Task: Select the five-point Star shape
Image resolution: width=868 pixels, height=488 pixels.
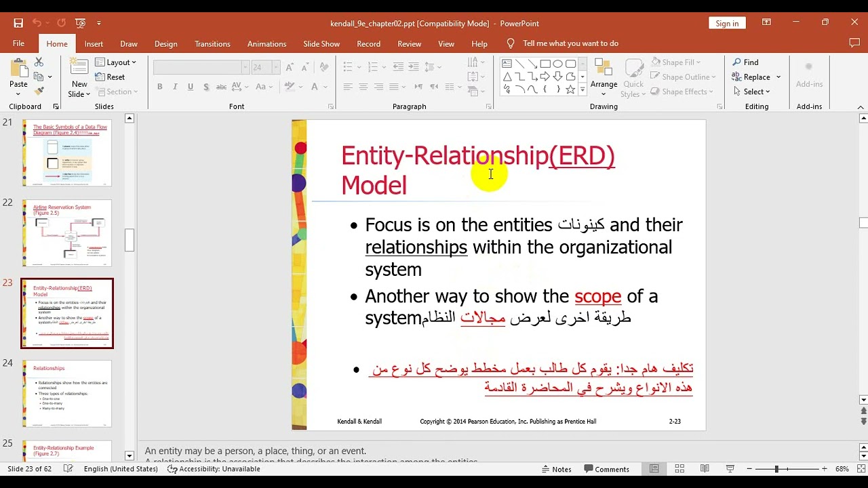Action: point(570,89)
